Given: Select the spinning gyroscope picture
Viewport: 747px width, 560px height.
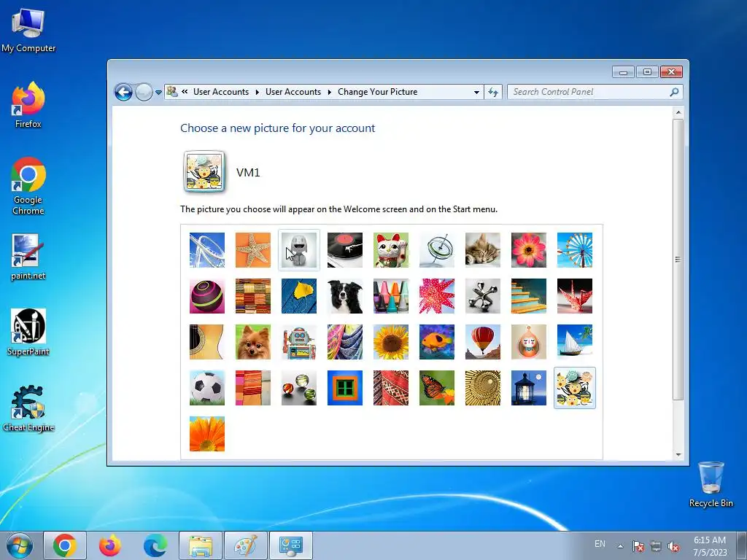Looking at the screenshot, I should pos(437,250).
